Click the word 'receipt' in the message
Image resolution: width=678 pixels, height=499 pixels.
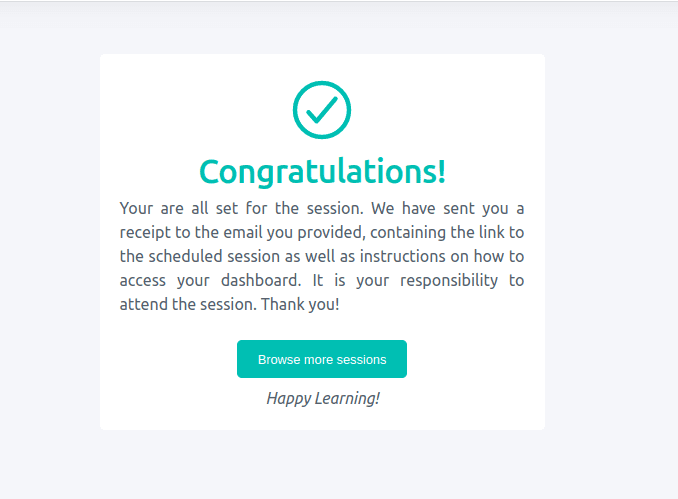[145, 233]
